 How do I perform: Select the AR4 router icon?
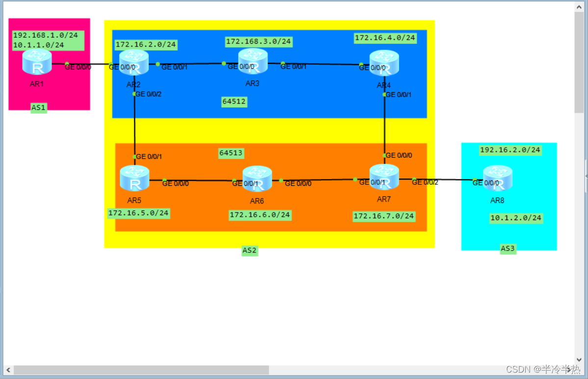(x=384, y=63)
